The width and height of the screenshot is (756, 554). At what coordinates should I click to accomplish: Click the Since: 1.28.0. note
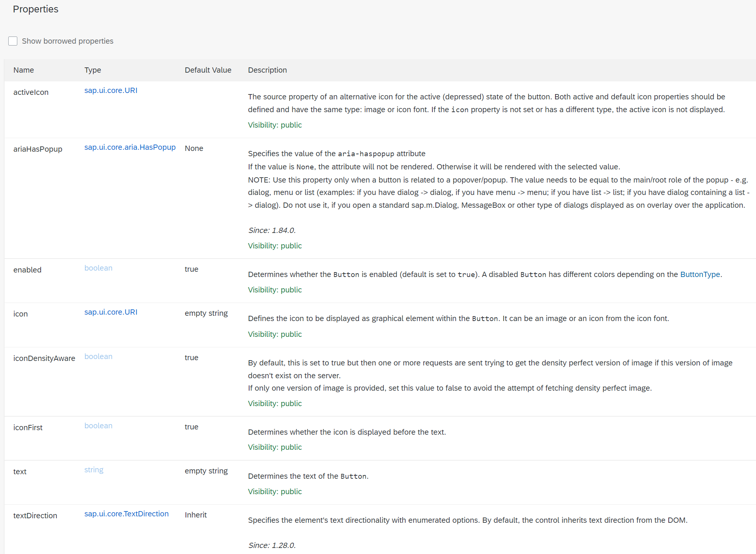272,545
